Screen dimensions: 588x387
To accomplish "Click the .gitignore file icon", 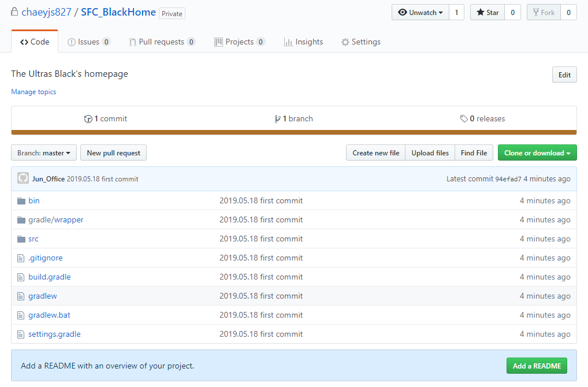I will [21, 258].
